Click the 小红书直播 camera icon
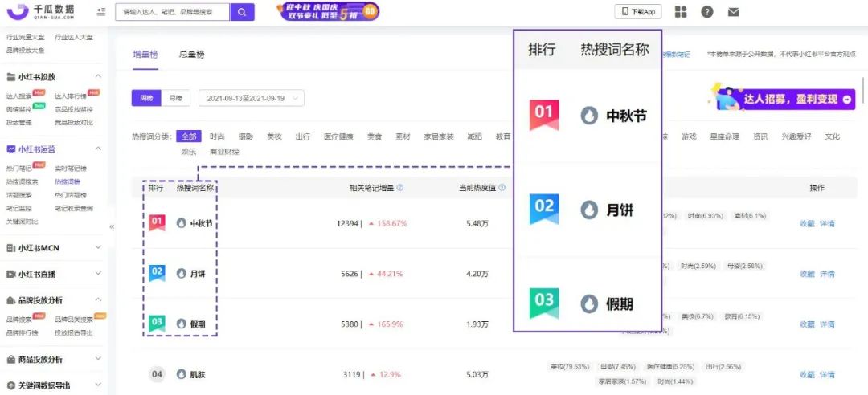 [10, 274]
